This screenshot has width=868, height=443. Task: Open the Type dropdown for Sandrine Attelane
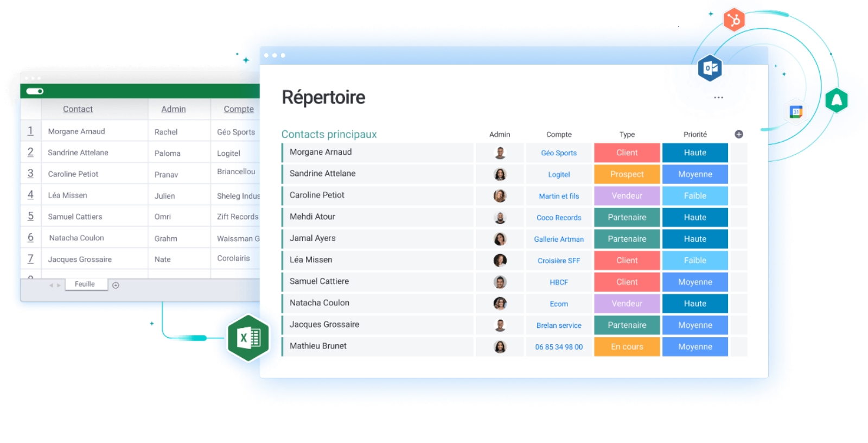(x=627, y=174)
